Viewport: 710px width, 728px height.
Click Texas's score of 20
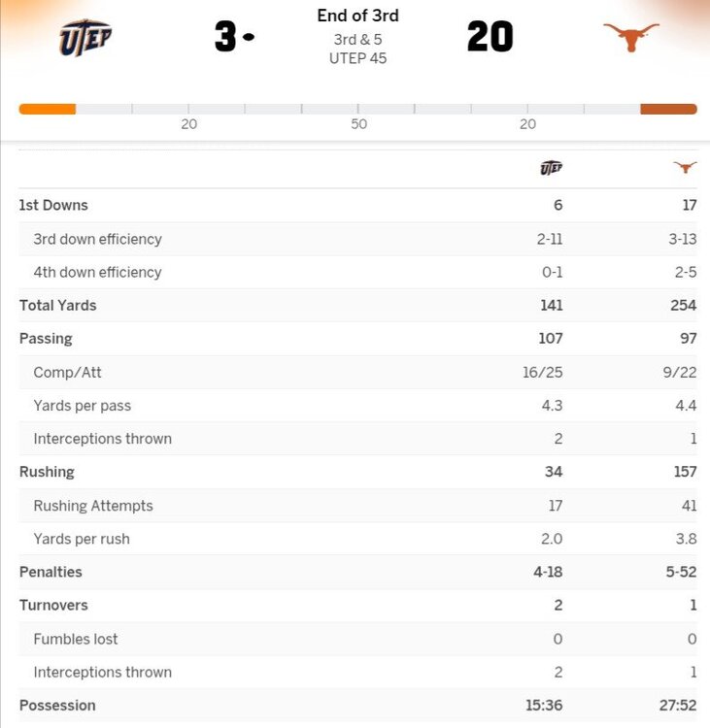point(490,38)
